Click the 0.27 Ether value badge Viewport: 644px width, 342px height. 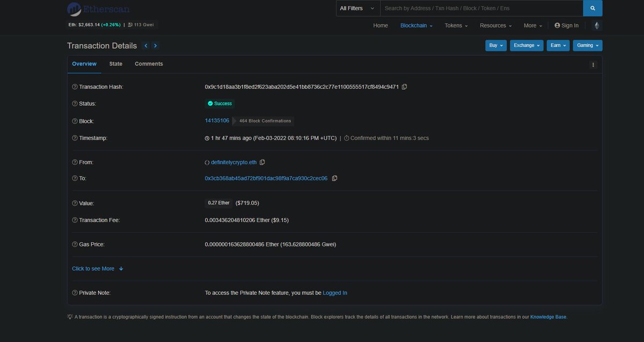click(x=218, y=203)
